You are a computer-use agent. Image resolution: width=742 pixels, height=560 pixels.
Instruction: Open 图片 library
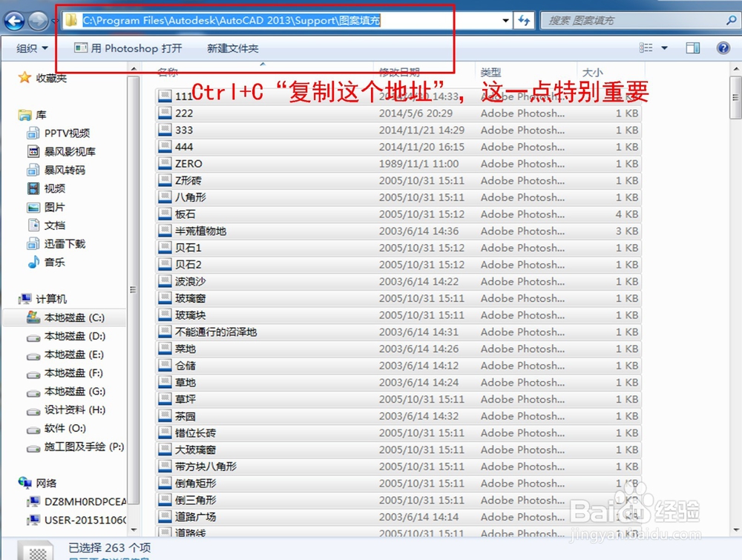click(x=46, y=207)
